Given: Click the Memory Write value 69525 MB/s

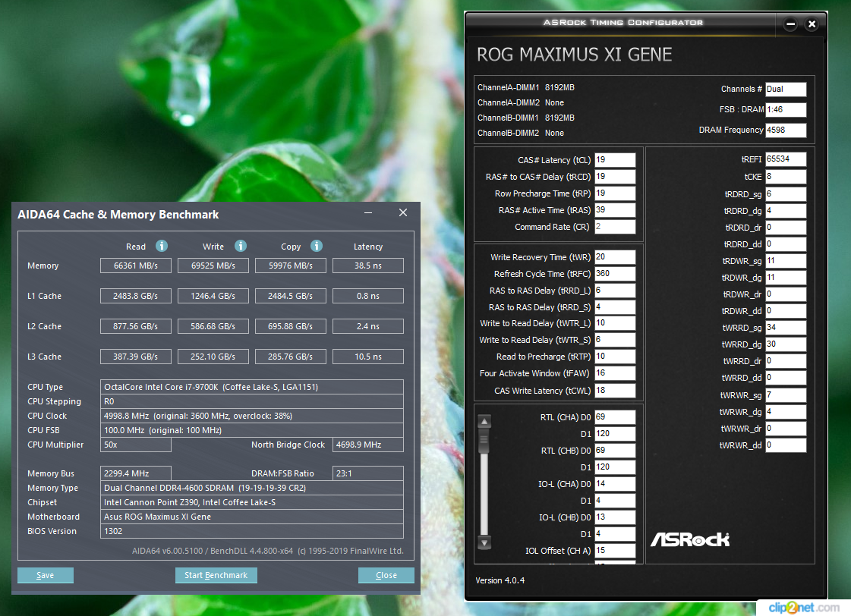Looking at the screenshot, I should pos(213,266).
